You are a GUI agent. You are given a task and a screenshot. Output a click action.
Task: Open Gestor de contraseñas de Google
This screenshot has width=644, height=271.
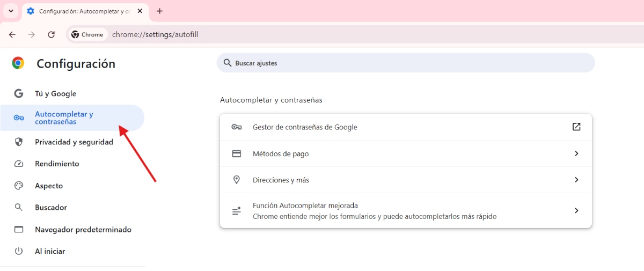406,127
